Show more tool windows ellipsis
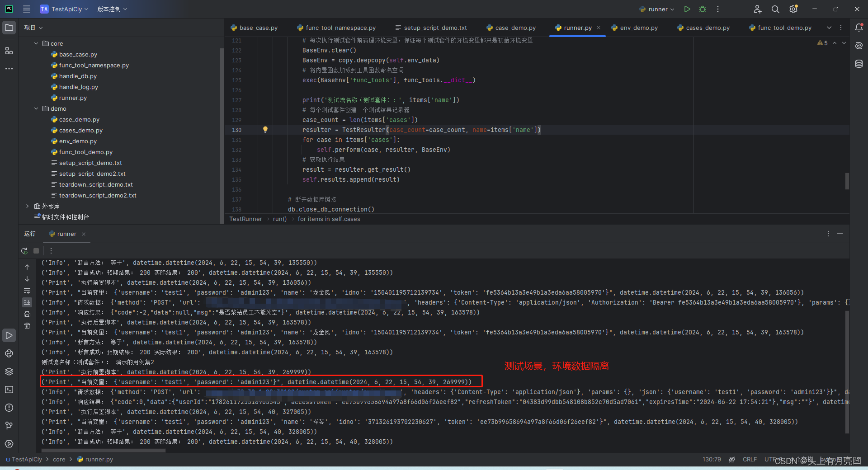The image size is (868, 470). coord(9,69)
